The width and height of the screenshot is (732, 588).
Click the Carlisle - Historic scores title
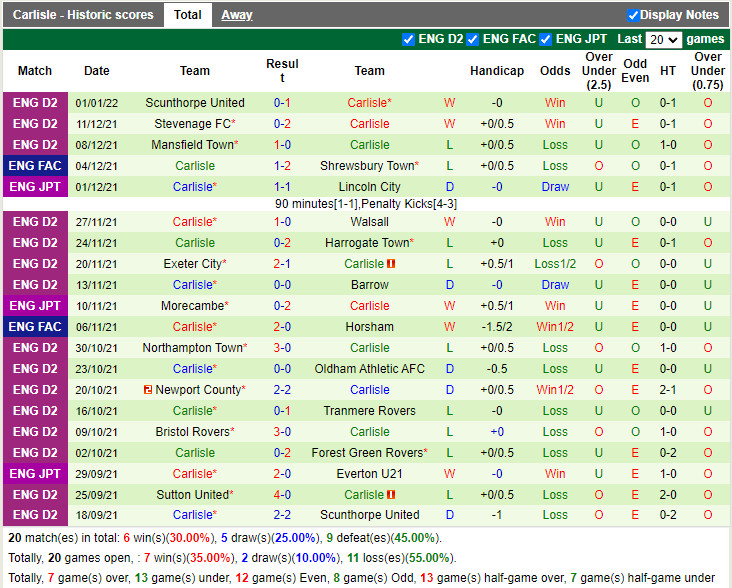click(83, 15)
